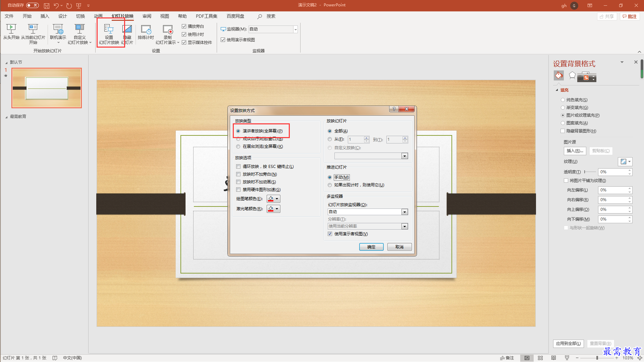Screen dimensions: 644x362
Task: Open Custom Slide Show (自定义幻灯片放映)
Action: (79, 34)
